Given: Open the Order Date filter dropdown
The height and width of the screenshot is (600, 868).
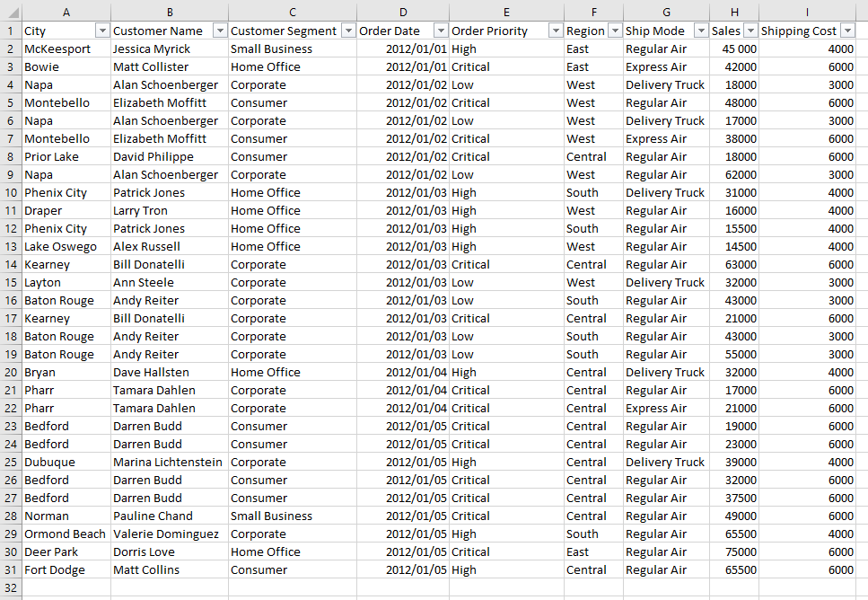Looking at the screenshot, I should coord(441,31).
